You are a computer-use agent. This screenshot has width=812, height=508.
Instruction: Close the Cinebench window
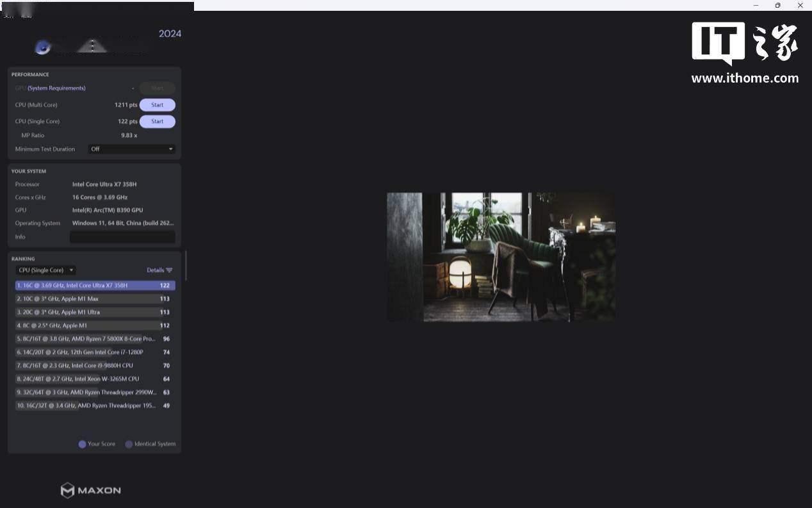point(800,5)
